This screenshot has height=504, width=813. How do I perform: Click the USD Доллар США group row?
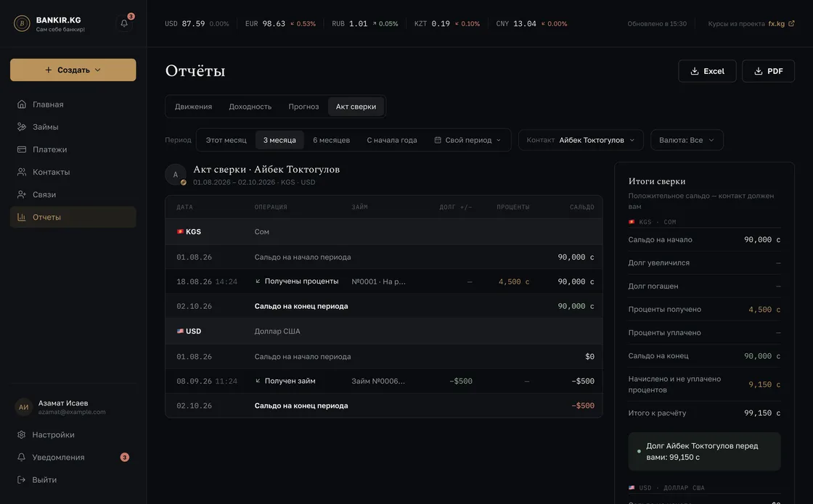[x=384, y=331]
